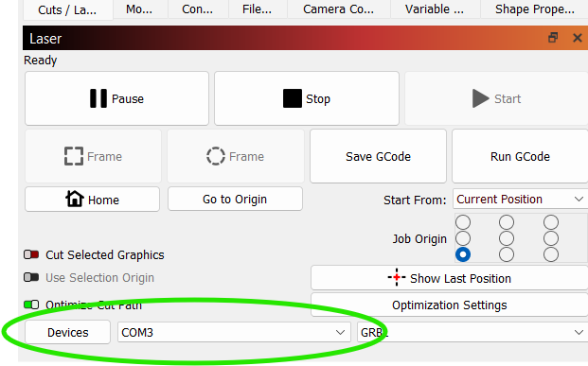Viewport: 588px width, 366px height.
Task: Close the Laser panel
Action: [578, 38]
